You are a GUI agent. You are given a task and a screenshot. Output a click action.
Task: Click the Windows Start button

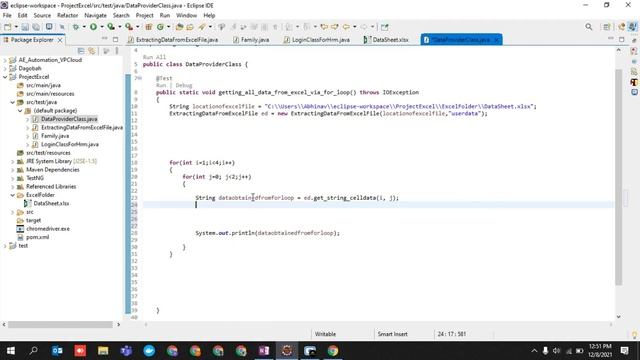point(11,351)
